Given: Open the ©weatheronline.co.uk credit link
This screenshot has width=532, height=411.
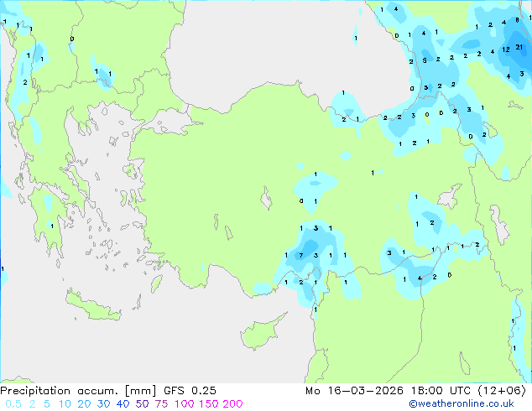Looking at the screenshot, I should pos(462,403).
